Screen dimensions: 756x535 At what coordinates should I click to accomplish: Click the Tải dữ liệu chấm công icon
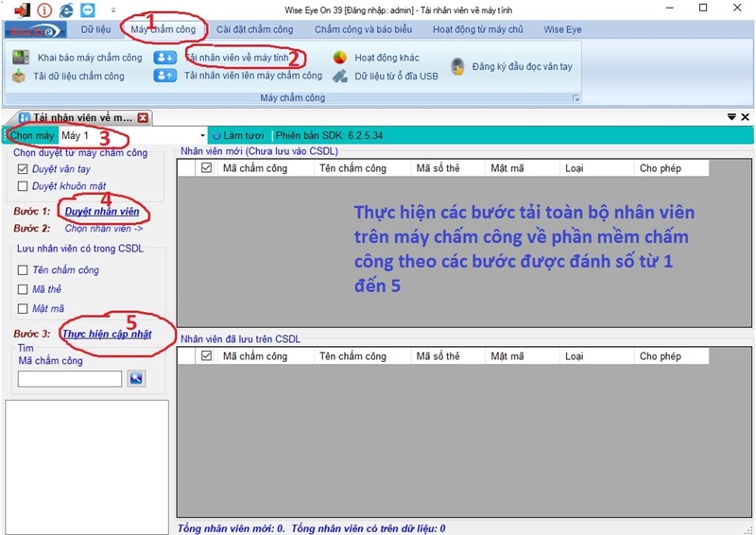19,77
